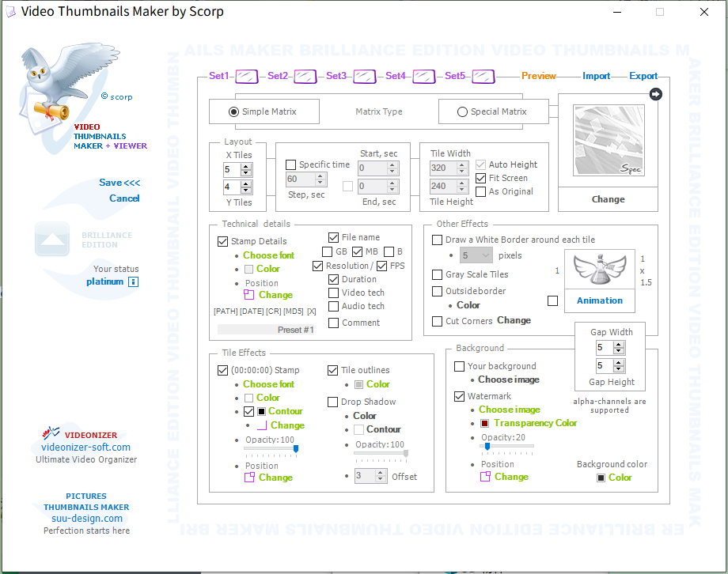Open the info icon beside platinum status
The width and height of the screenshot is (728, 574).
click(x=133, y=282)
